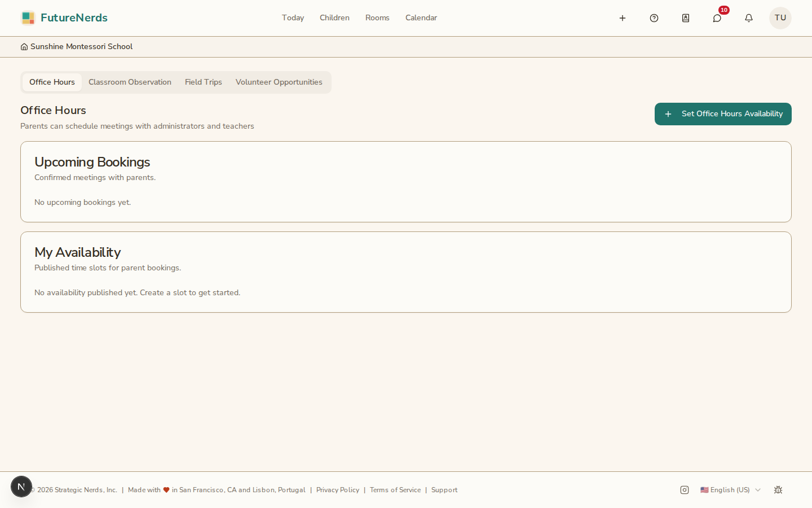Viewport: 812px width, 508px height.
Task: Open Calendar in top navigation
Action: coord(421,18)
